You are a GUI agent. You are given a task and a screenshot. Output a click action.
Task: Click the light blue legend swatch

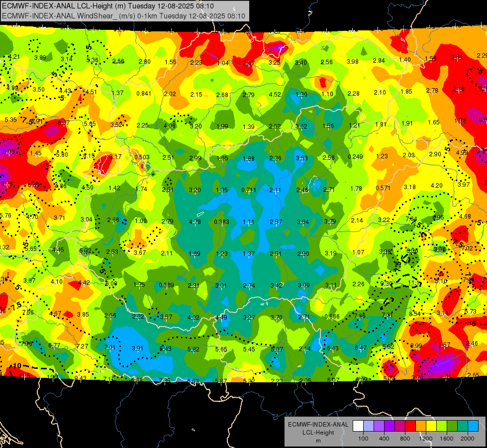coord(474,426)
